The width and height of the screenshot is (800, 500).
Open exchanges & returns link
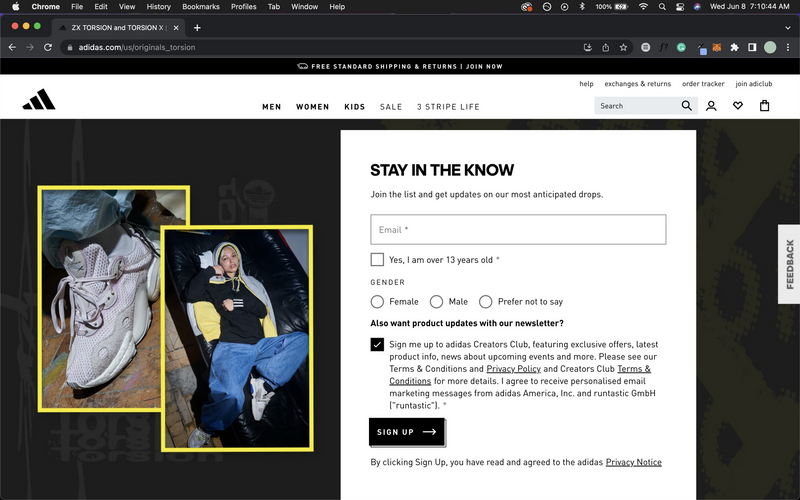637,84
